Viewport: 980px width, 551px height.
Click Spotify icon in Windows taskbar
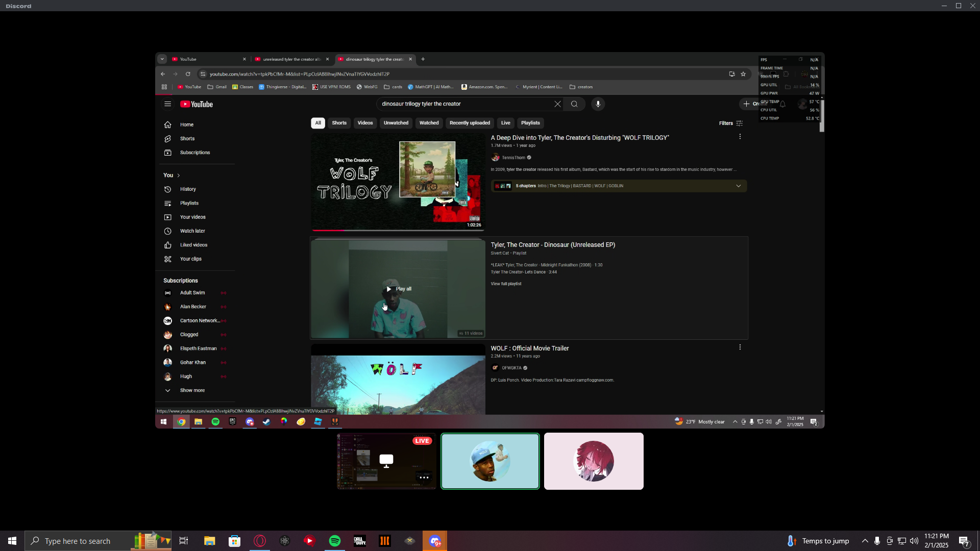(x=335, y=541)
